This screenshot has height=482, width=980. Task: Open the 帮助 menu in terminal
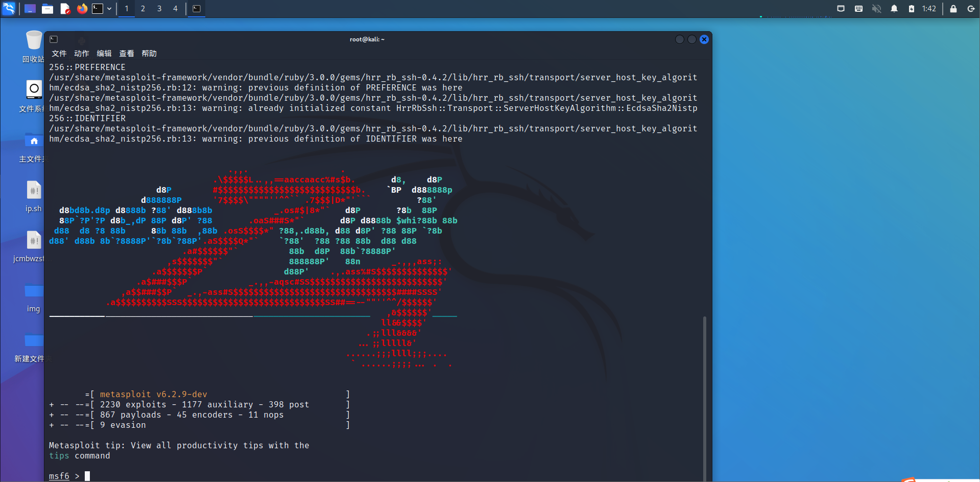click(x=149, y=54)
